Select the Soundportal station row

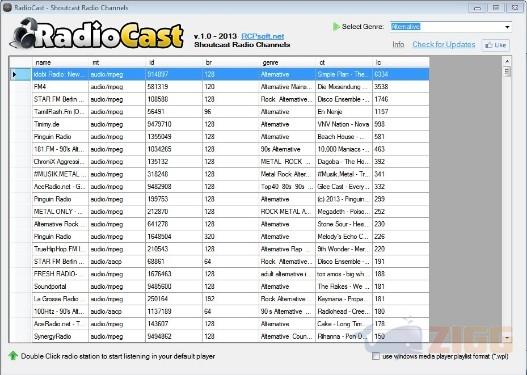[x=219, y=287]
